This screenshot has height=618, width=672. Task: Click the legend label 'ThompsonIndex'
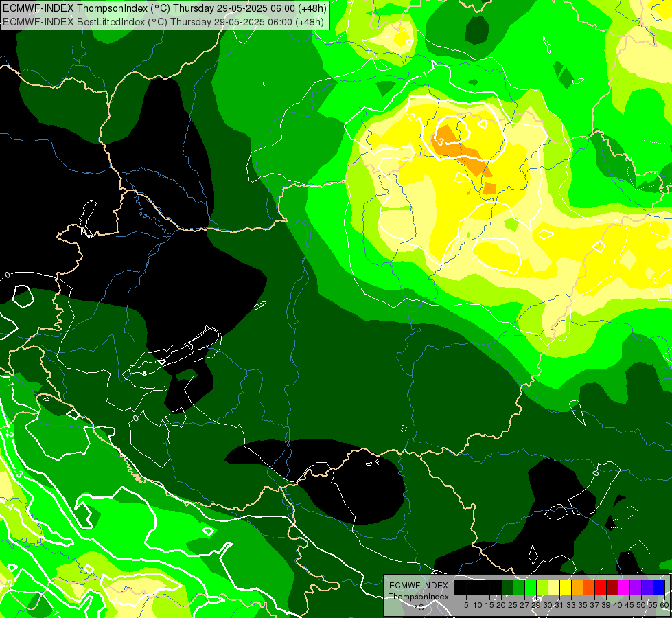click(x=419, y=597)
